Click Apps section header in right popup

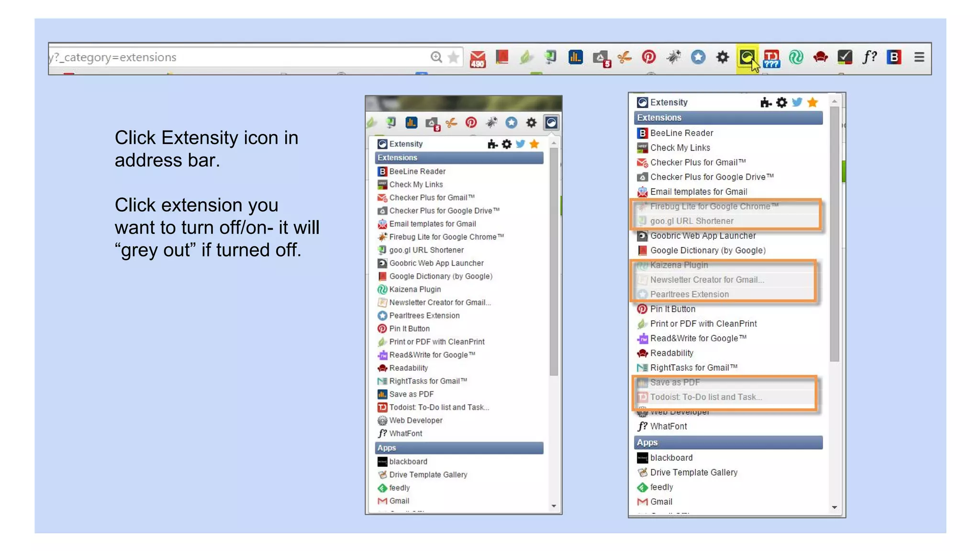[x=728, y=442]
